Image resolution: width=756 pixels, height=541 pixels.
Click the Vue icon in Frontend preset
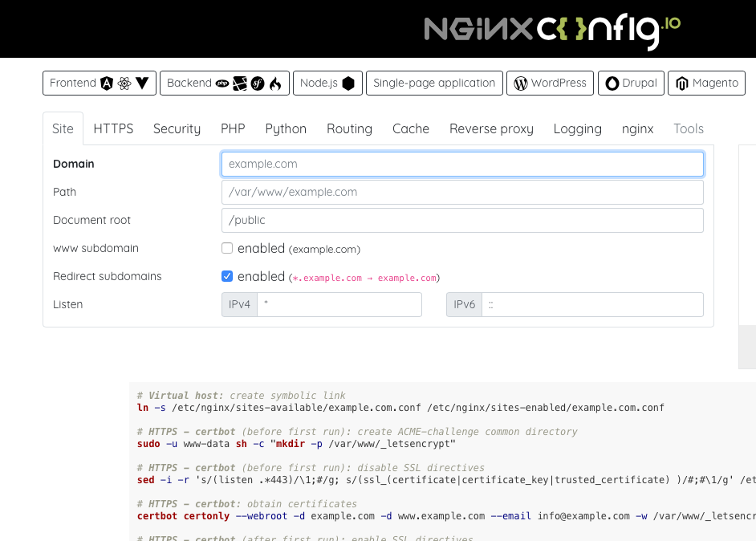142,83
